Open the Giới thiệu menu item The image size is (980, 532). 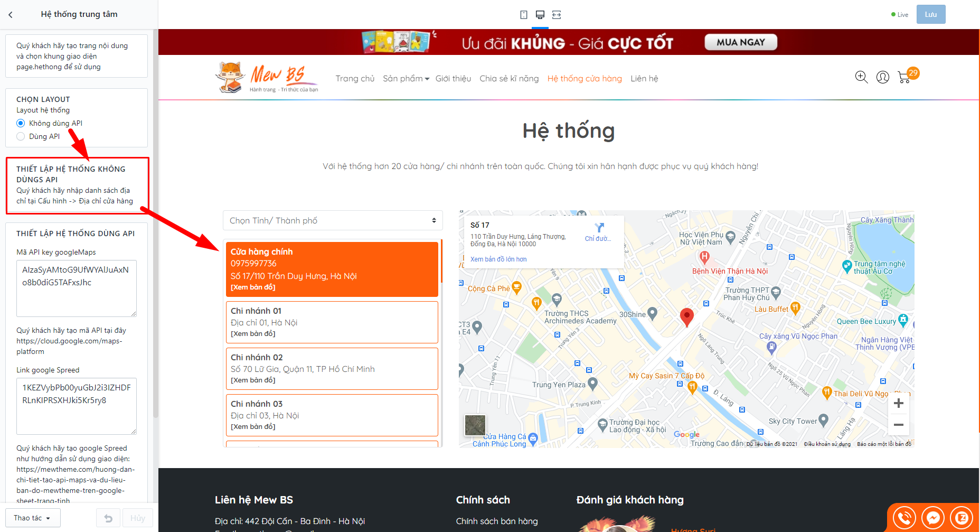pyautogui.click(x=453, y=79)
